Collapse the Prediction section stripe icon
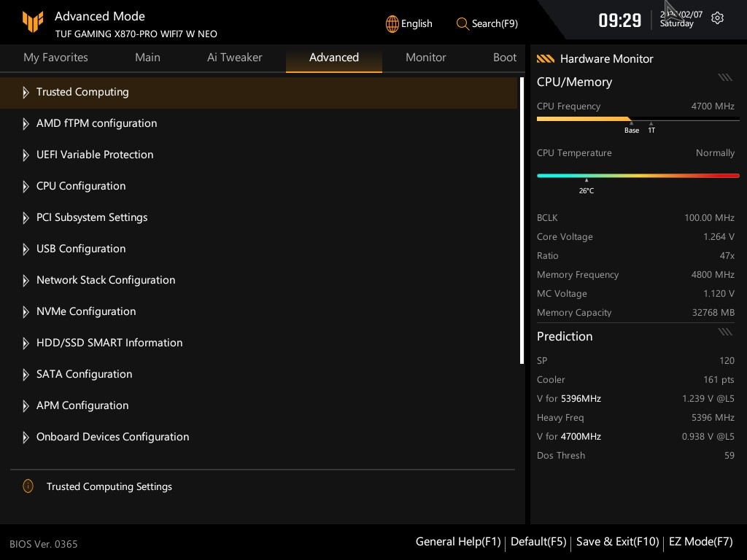 724,332
